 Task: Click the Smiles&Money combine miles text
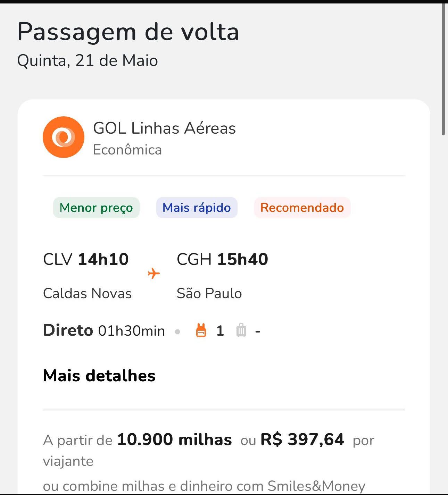(204, 486)
